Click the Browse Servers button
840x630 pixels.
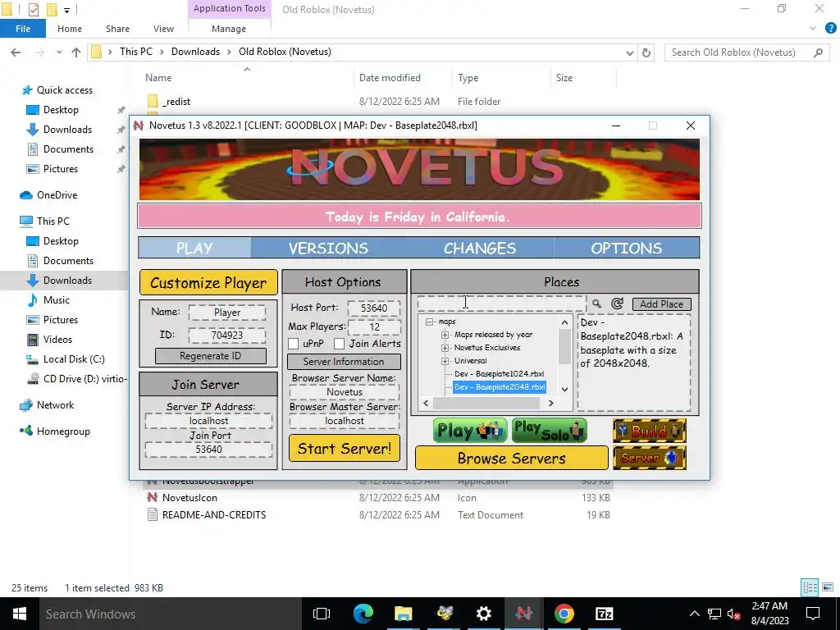(x=512, y=458)
